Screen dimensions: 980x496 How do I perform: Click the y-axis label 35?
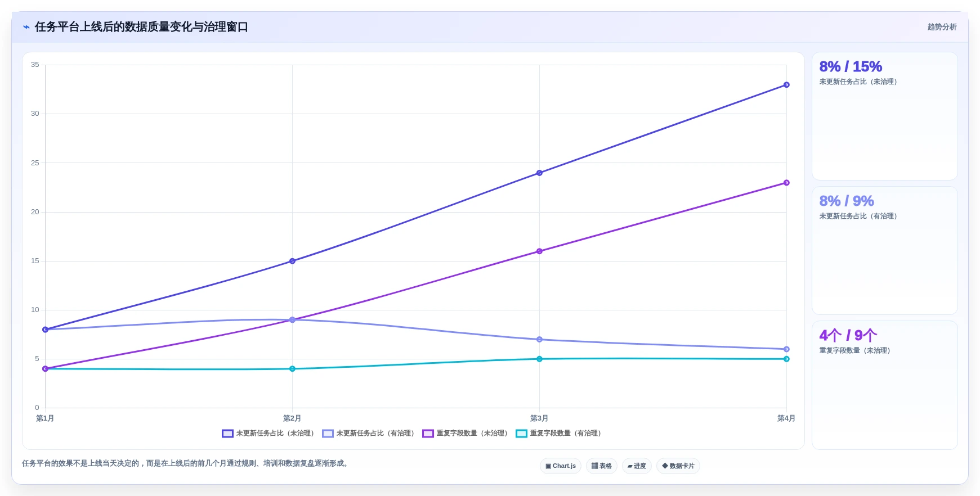(x=35, y=65)
